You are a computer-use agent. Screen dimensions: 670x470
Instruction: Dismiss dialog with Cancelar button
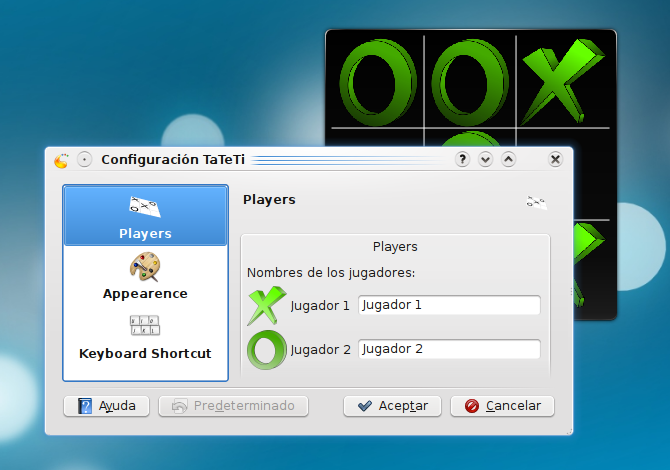tap(502, 406)
